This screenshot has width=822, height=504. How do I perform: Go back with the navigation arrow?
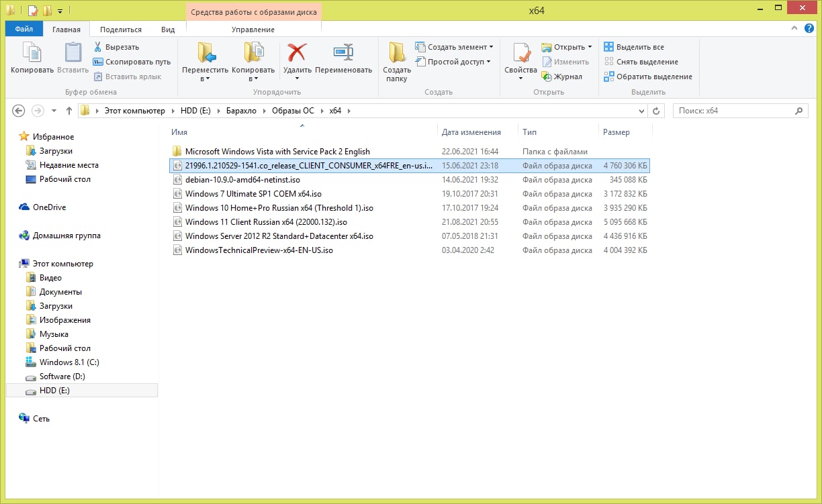click(18, 111)
